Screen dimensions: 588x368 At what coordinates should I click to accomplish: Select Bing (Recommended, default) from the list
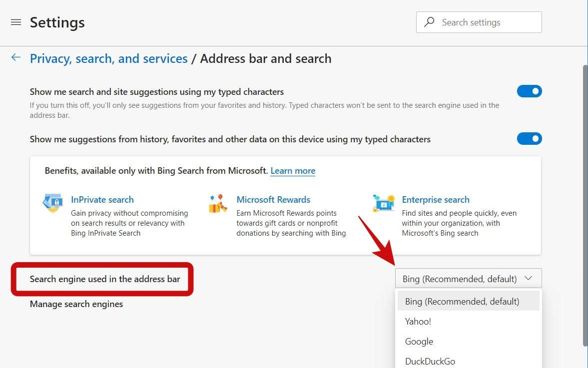(469, 301)
